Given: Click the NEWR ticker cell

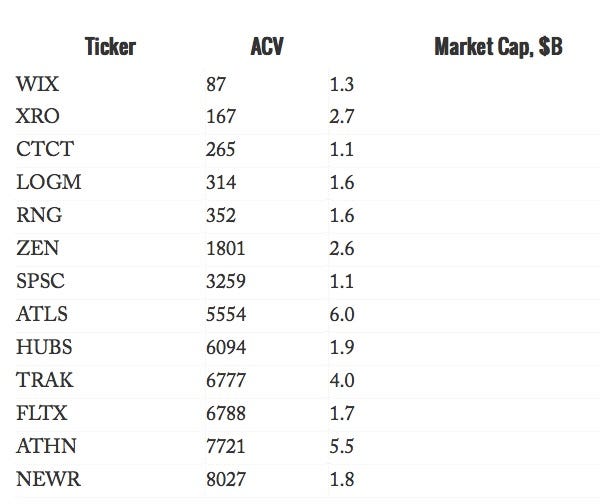Looking at the screenshot, I should [x=47, y=480].
